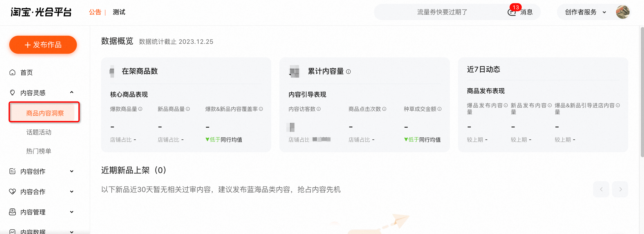Viewport: 644px width, 234px height.
Task: Click the 商品发布表现 heading
Action: pyautogui.click(x=485, y=91)
